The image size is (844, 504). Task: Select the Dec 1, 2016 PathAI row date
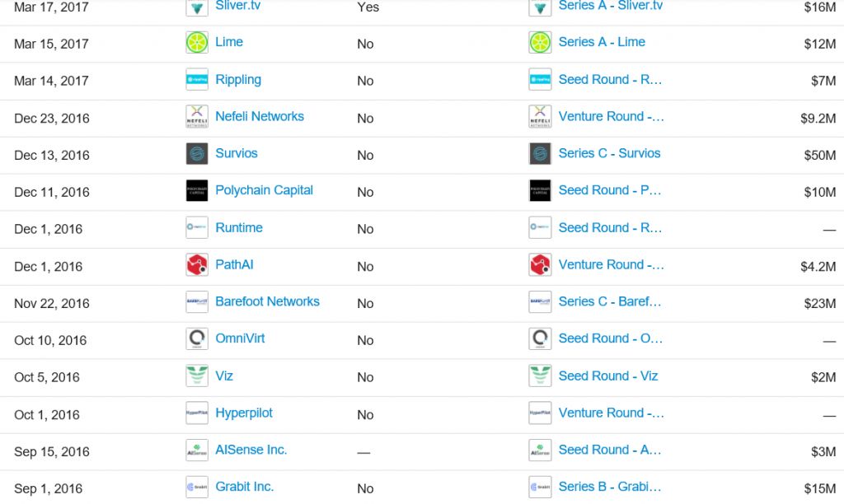[x=49, y=267]
